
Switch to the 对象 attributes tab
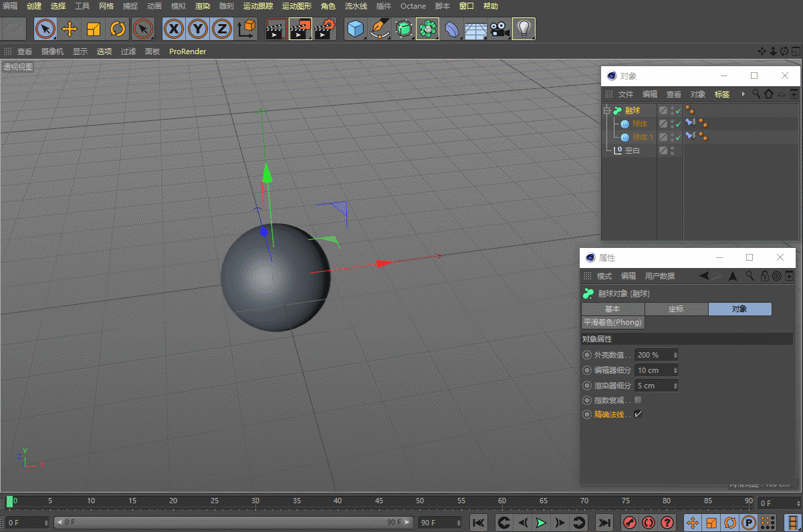[x=739, y=309]
